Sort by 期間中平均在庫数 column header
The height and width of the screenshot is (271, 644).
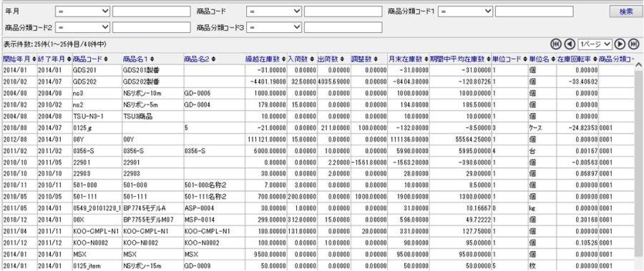460,59
